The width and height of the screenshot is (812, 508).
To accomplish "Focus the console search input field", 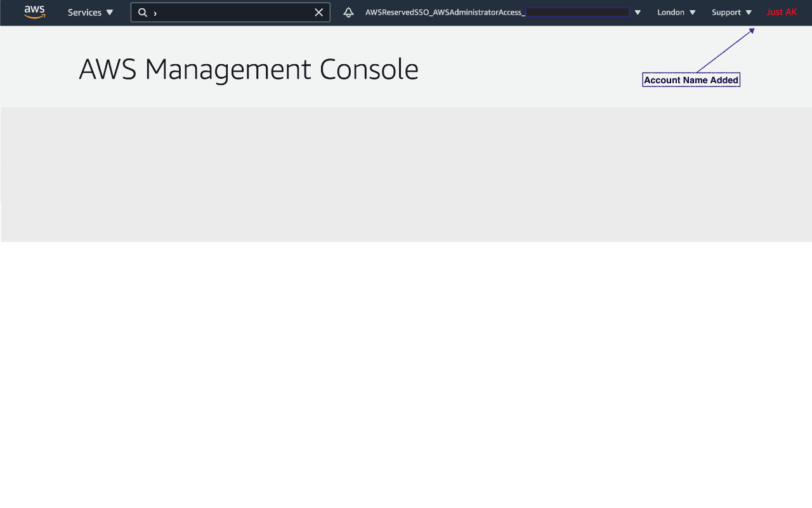I will pos(230,13).
